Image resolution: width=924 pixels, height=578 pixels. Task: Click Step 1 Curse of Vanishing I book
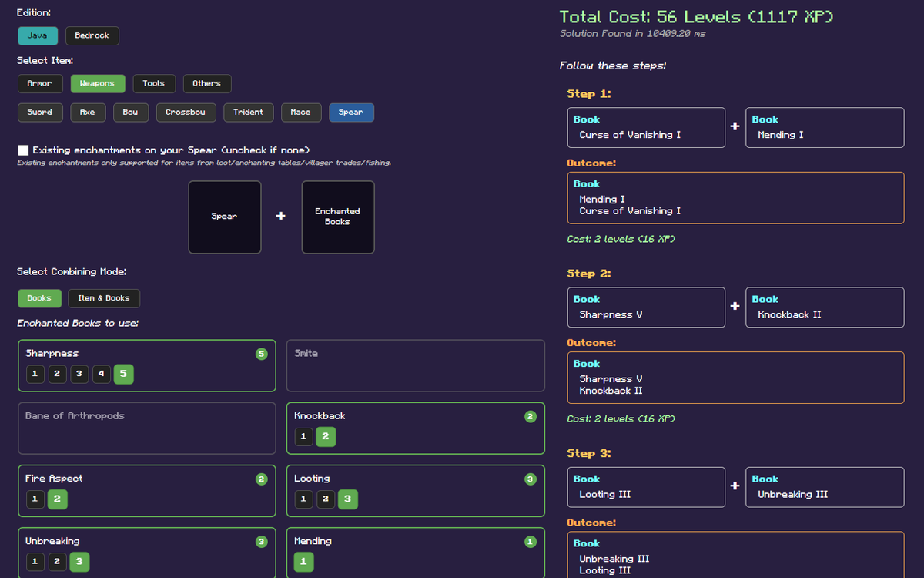[646, 127]
